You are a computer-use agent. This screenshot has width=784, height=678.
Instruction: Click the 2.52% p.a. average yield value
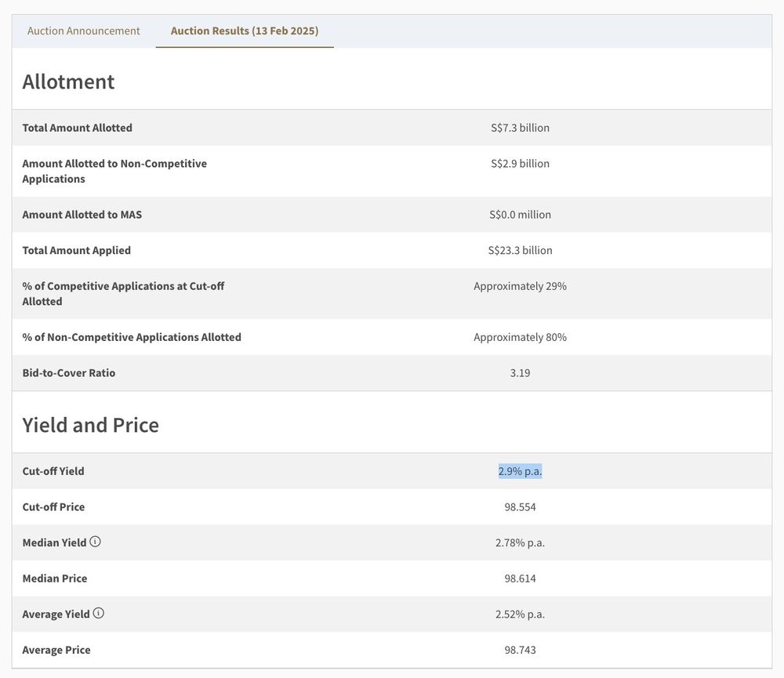click(x=520, y=615)
